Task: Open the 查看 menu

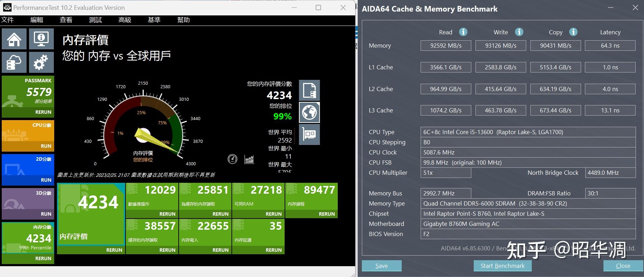Action: 66,20
